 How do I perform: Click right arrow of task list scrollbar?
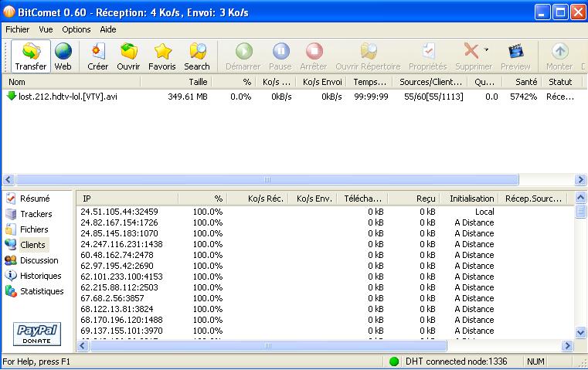(580, 179)
